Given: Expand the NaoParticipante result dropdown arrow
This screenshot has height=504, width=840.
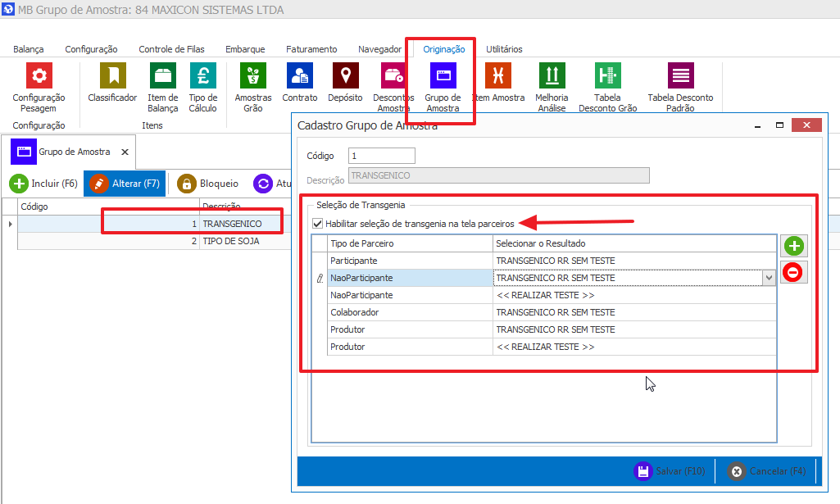Looking at the screenshot, I should click(x=770, y=278).
